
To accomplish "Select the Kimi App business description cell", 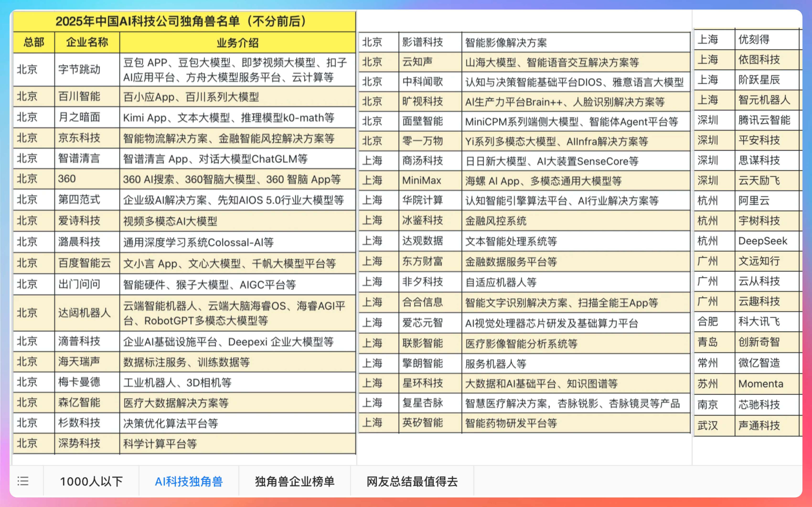I will click(229, 118).
